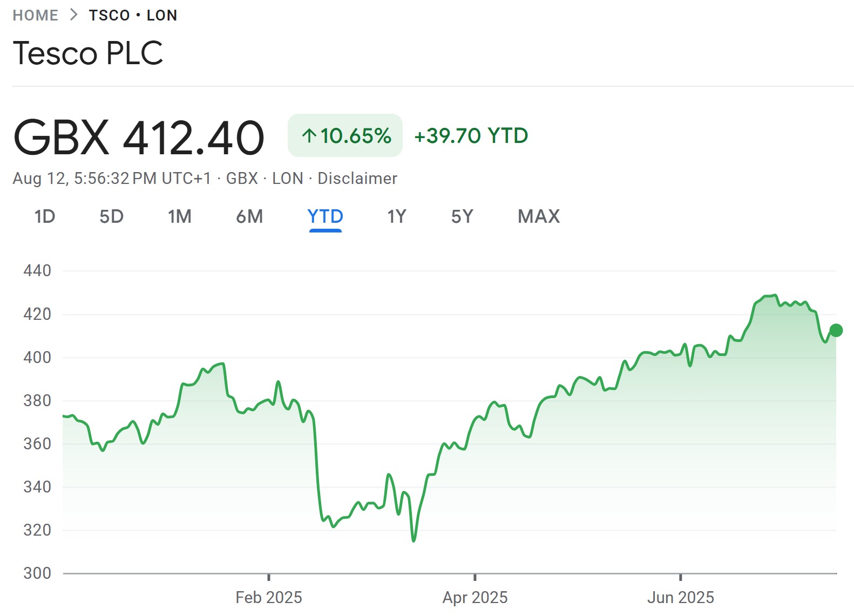Switch to the 1D chart range tab
Screen dimensions: 854x616
click(x=45, y=216)
